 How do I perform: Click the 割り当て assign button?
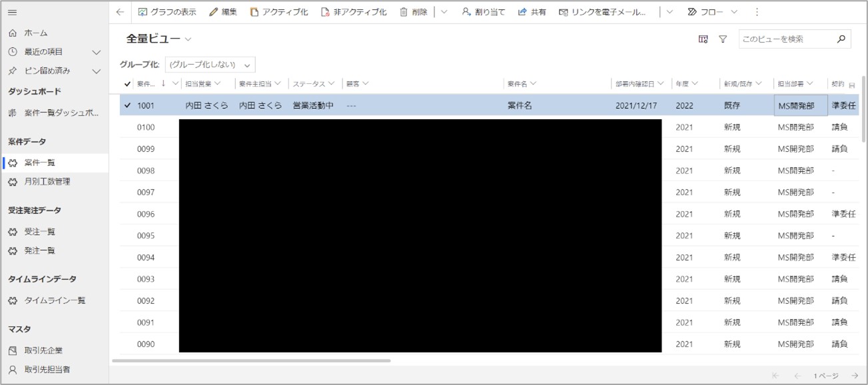[484, 12]
